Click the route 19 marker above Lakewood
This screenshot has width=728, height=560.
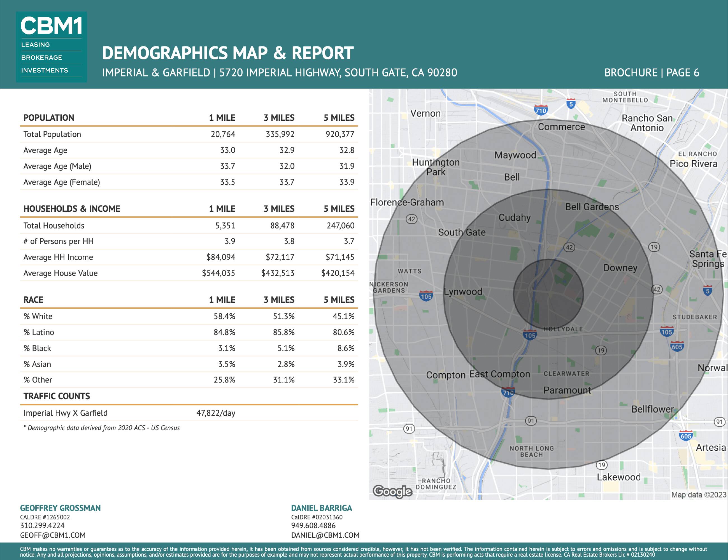click(x=601, y=465)
